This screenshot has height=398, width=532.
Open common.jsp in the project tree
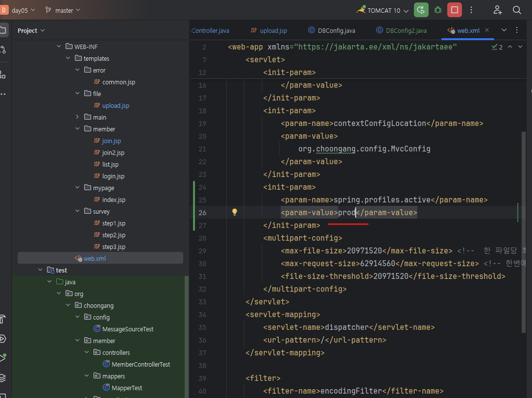pos(119,82)
